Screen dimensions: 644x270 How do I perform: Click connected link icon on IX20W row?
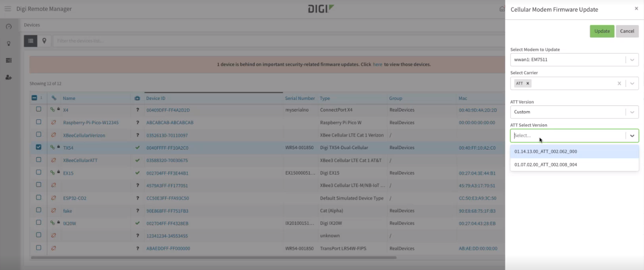click(53, 223)
